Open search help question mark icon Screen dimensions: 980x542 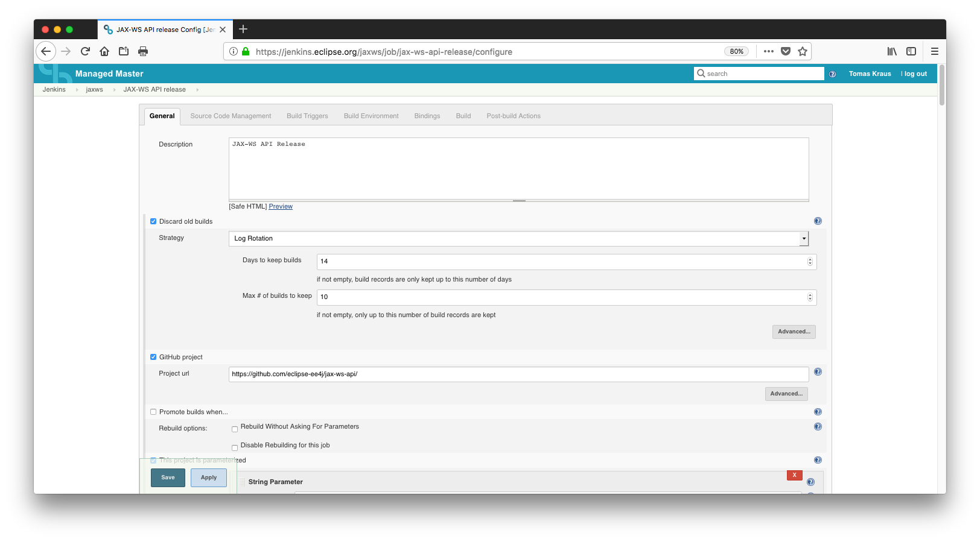point(832,74)
